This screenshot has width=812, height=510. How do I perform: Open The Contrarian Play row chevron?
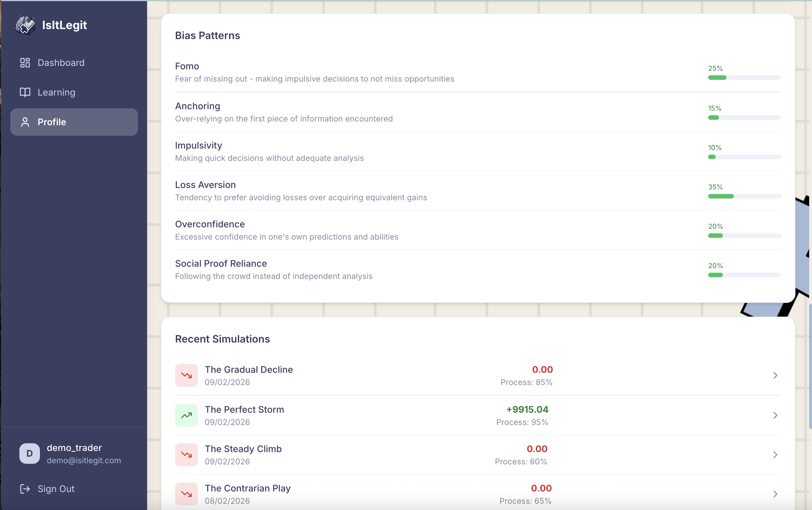click(775, 494)
